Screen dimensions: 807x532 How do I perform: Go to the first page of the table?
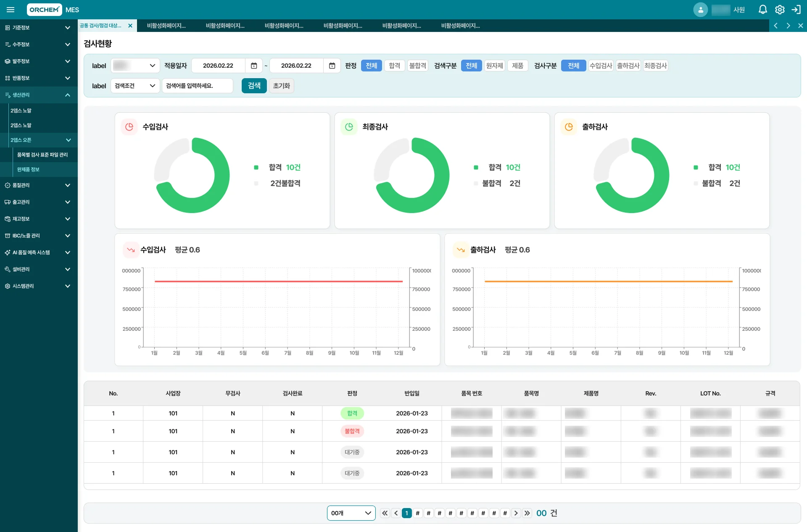click(385, 513)
